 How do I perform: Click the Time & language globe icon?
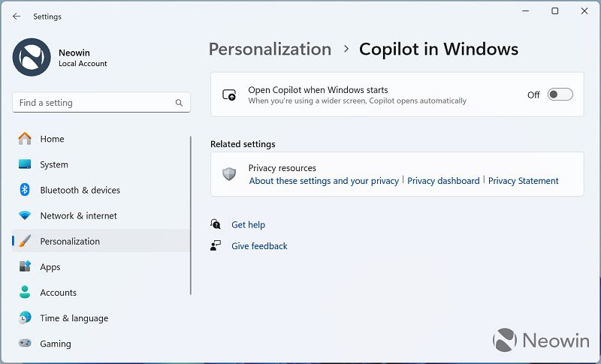25,317
